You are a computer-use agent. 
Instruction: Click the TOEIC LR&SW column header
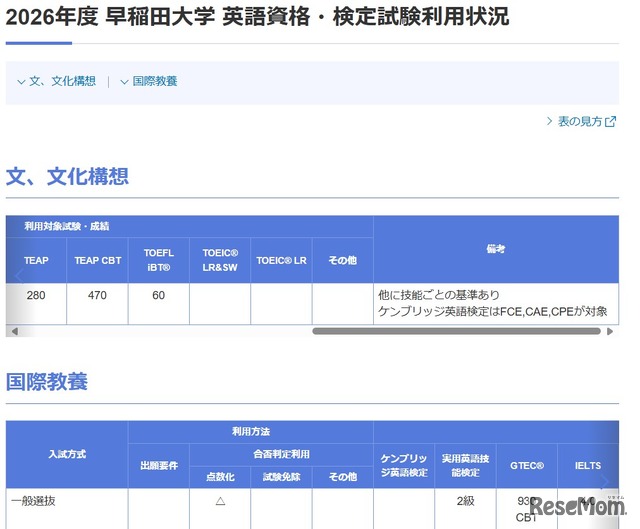coord(220,260)
